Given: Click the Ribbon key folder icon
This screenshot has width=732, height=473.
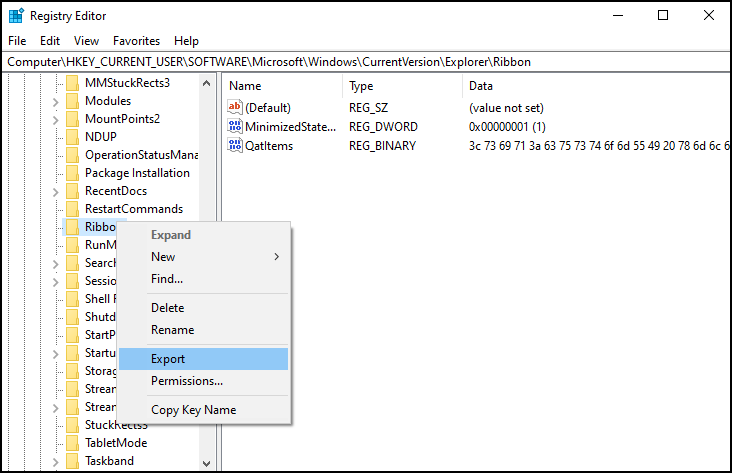Looking at the screenshot, I should 72,227.
